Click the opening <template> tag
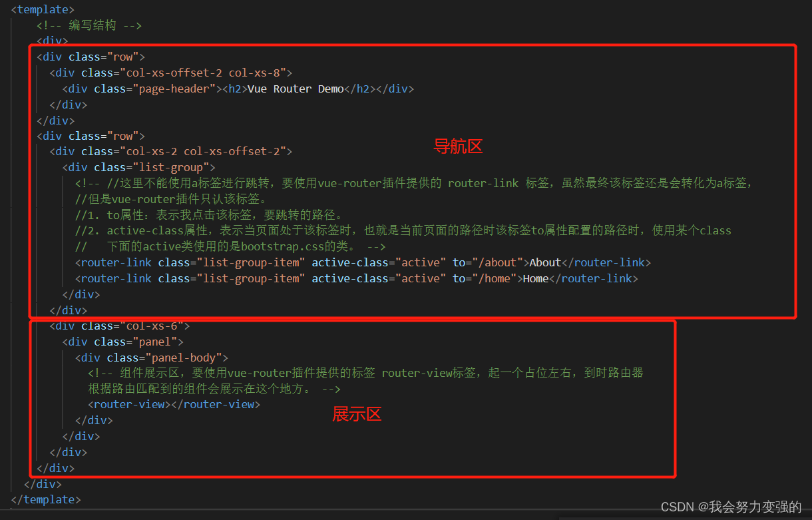The image size is (812, 520). [x=43, y=9]
